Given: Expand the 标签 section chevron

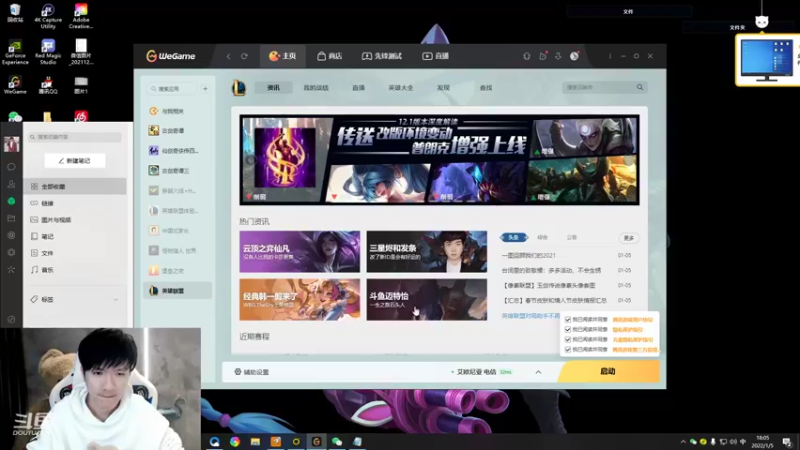Looking at the screenshot, I should point(115,299).
